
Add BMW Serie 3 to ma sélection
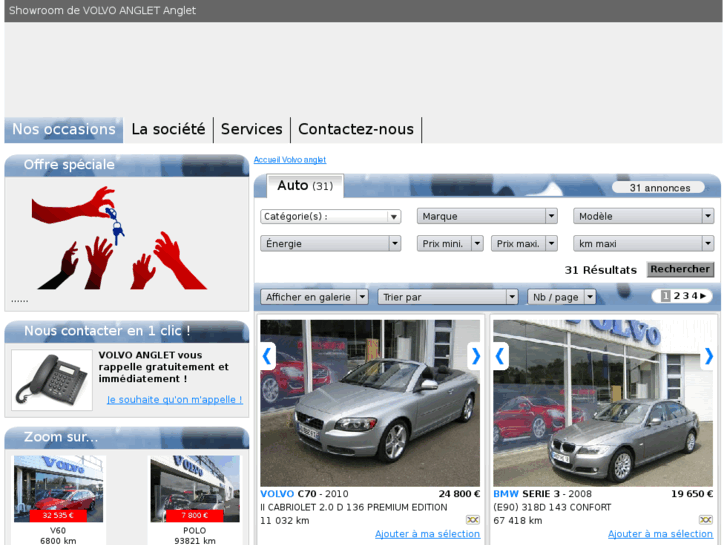pos(660,534)
